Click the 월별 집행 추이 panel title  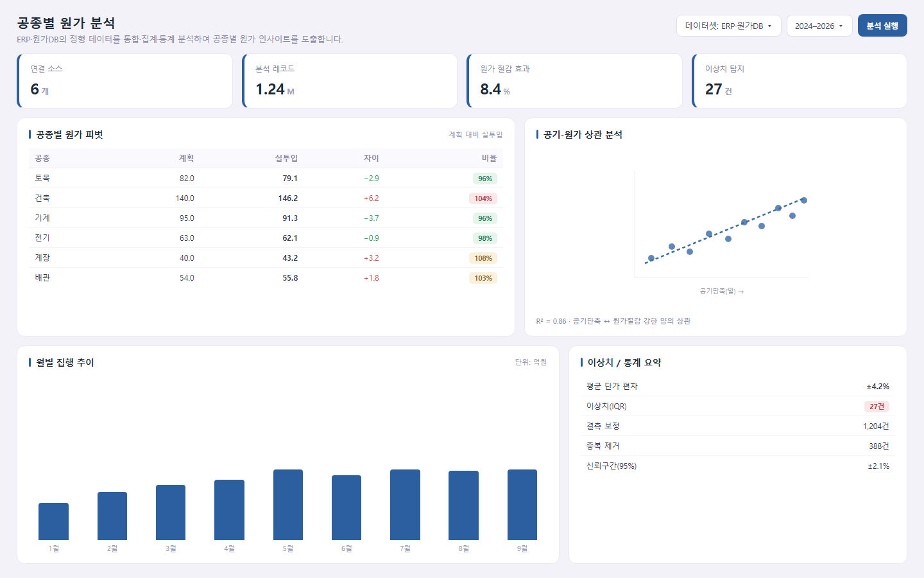click(65, 362)
